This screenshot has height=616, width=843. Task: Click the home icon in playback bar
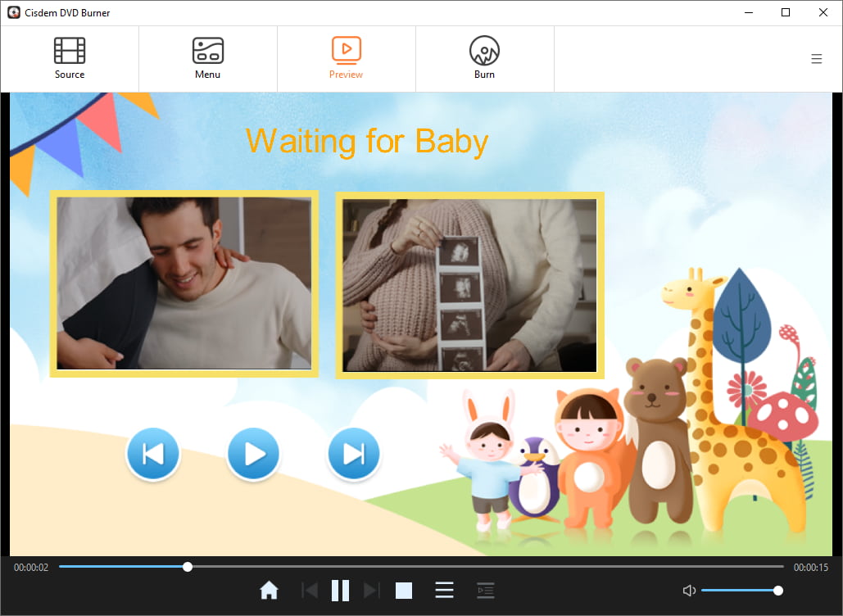(269, 590)
